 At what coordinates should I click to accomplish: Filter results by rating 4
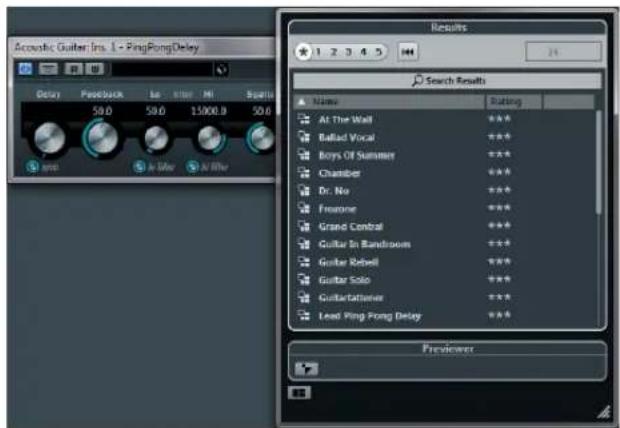click(364, 52)
